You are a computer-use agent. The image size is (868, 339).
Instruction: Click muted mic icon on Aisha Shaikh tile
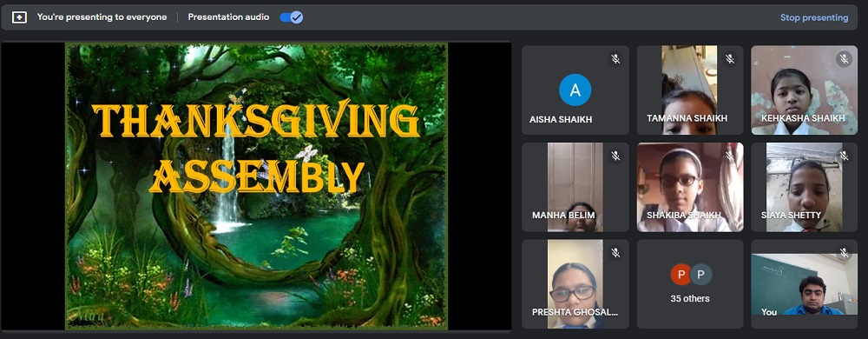(x=615, y=59)
